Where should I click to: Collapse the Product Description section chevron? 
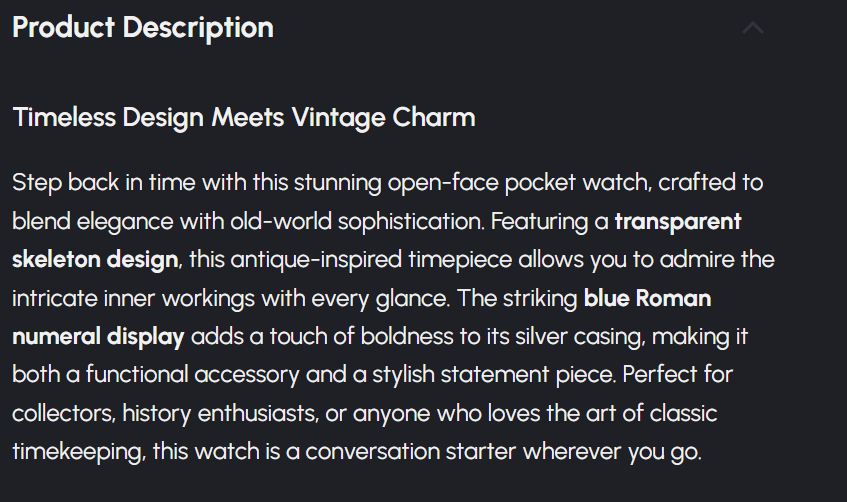point(752,28)
